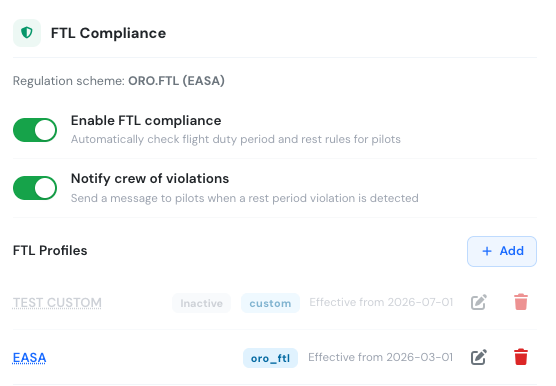The height and width of the screenshot is (386, 556).
Task: Click the green shield FTL Compliance icon
Action: tap(27, 33)
